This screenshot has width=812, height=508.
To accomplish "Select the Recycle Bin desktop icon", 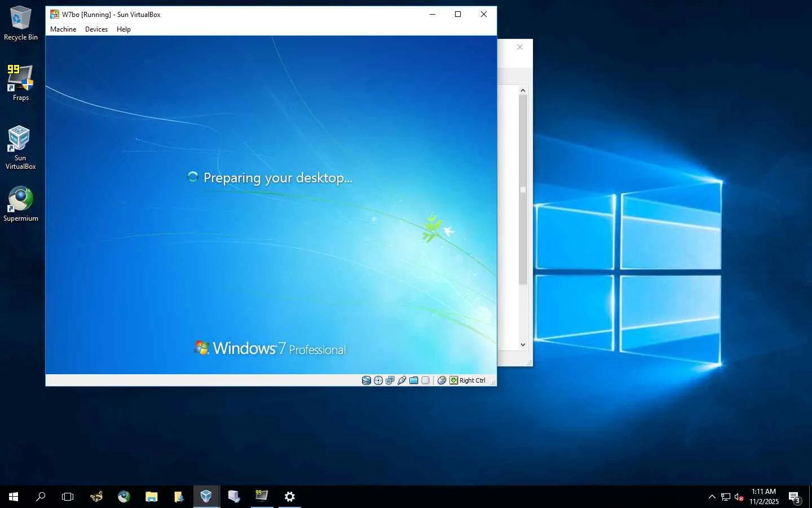I will coord(21,23).
